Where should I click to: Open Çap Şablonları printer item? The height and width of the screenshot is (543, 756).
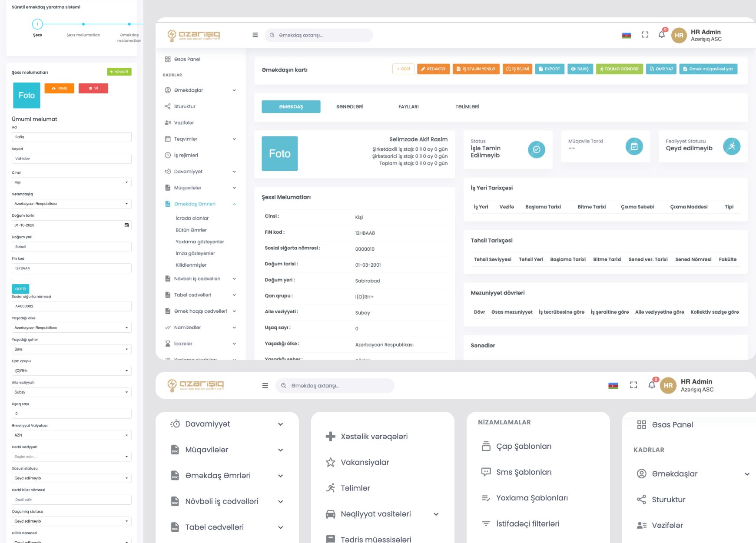point(516,446)
